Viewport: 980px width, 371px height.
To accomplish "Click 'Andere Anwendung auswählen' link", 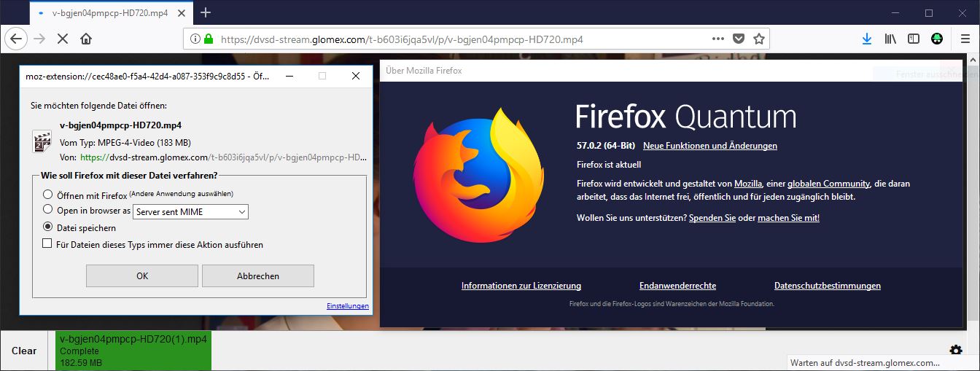I will coord(182,193).
